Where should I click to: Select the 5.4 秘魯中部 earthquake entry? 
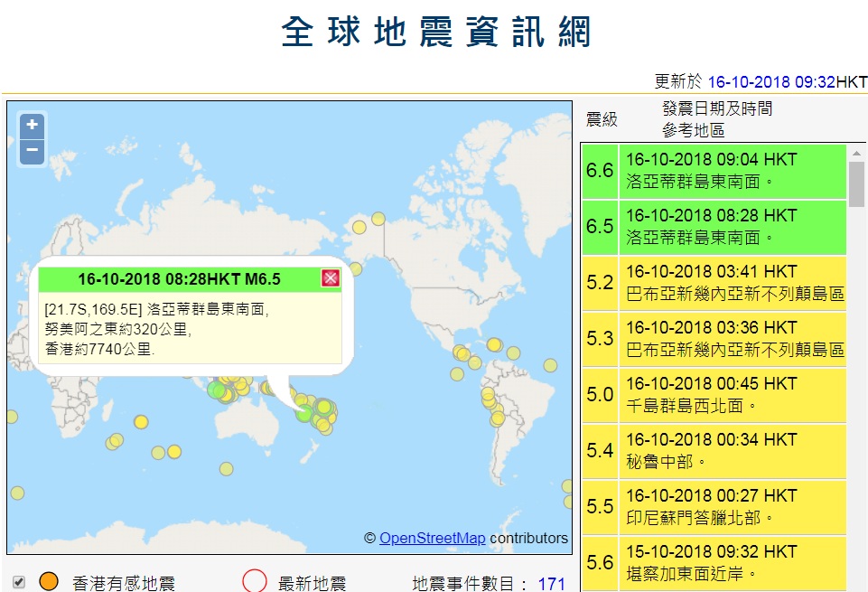[x=714, y=451]
